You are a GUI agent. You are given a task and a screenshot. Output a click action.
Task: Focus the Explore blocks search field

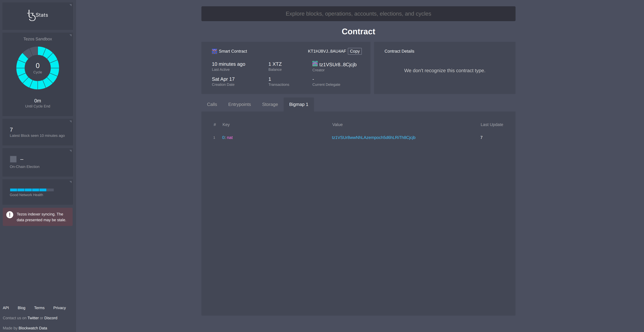click(x=358, y=14)
